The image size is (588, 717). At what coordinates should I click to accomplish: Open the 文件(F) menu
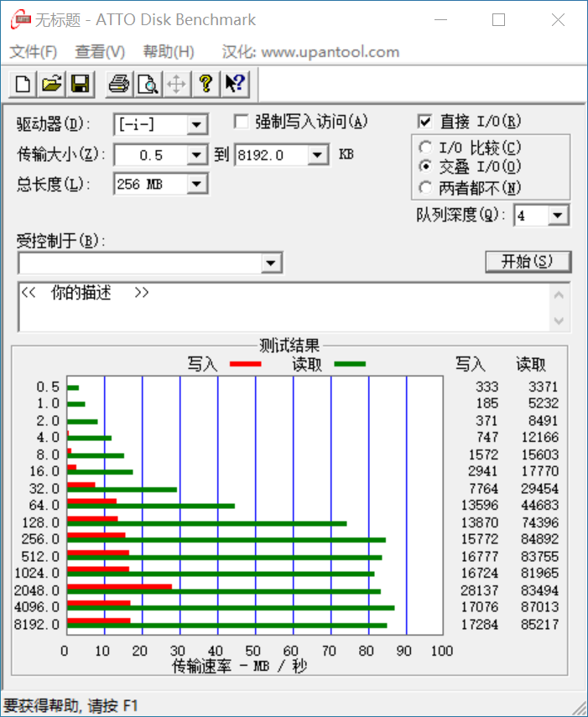tap(33, 52)
